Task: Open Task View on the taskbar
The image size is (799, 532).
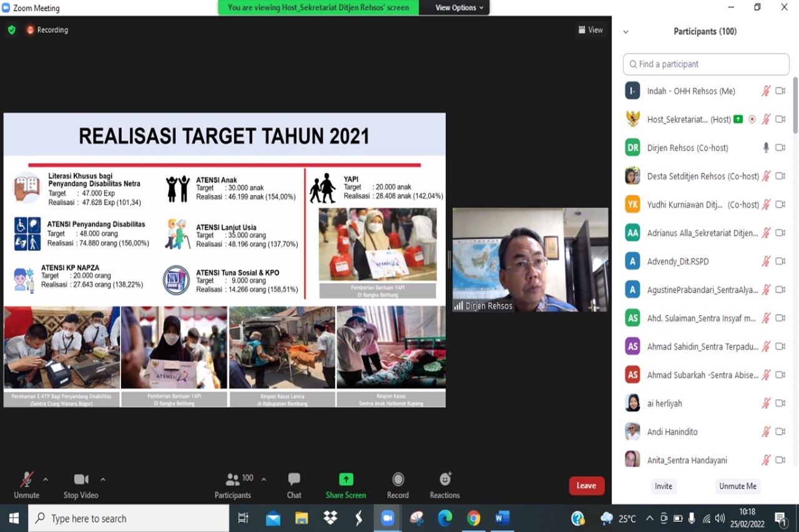Action: coord(243,518)
